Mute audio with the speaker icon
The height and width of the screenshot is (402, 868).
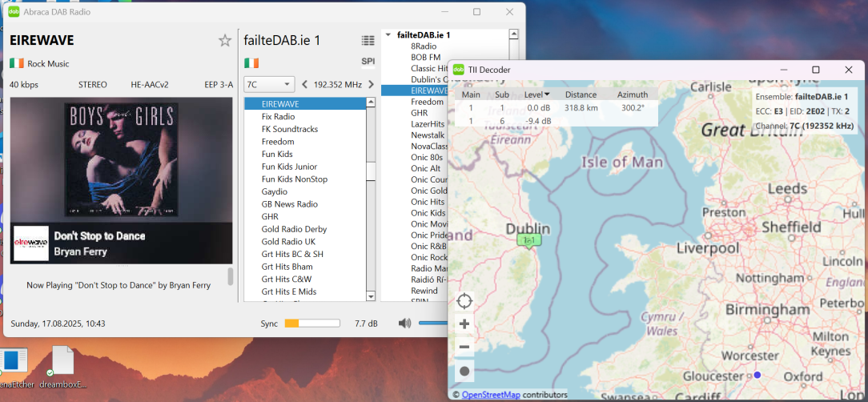(404, 323)
